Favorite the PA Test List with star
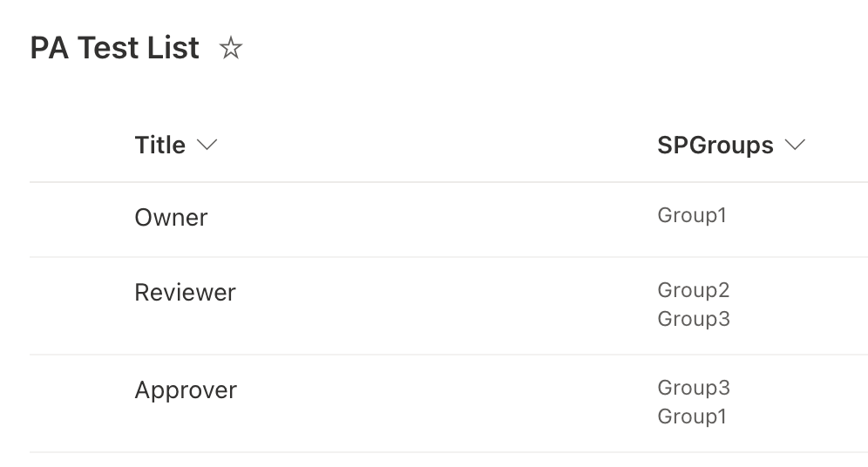Image resolution: width=868 pixels, height=467 pixels. pos(231,49)
